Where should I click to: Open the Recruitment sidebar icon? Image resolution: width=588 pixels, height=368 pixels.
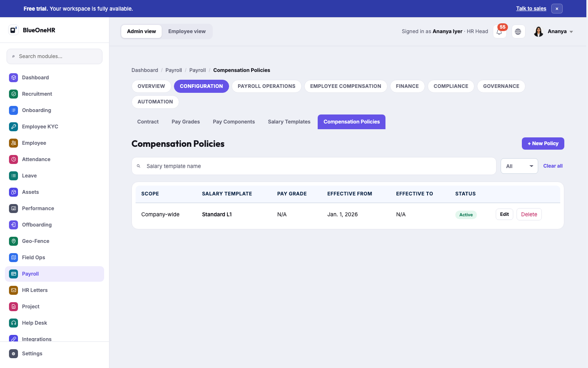[x=13, y=94]
